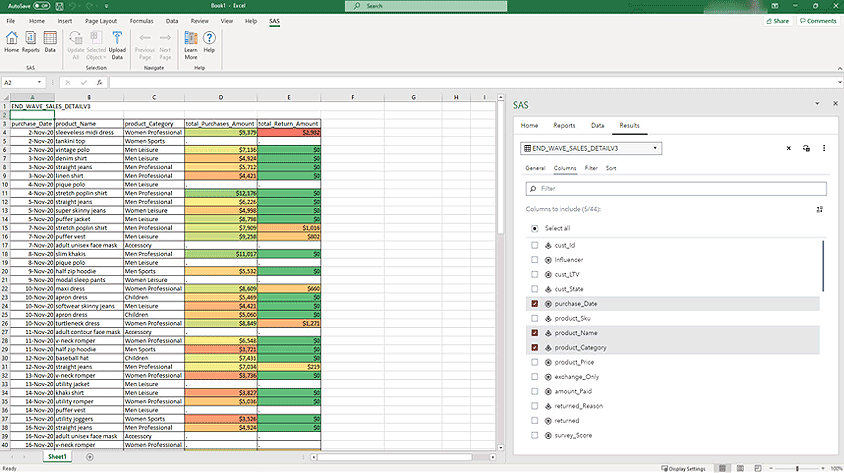Expand the formula bar

coord(840,82)
